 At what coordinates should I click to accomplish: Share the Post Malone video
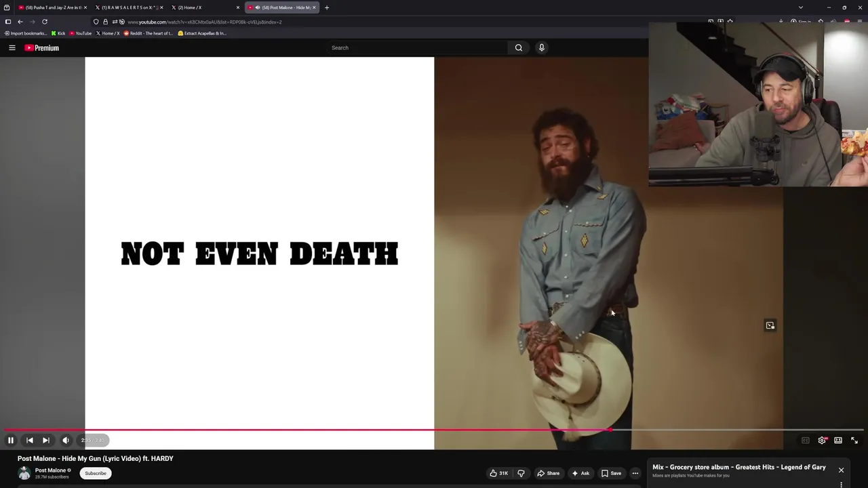[x=549, y=473]
